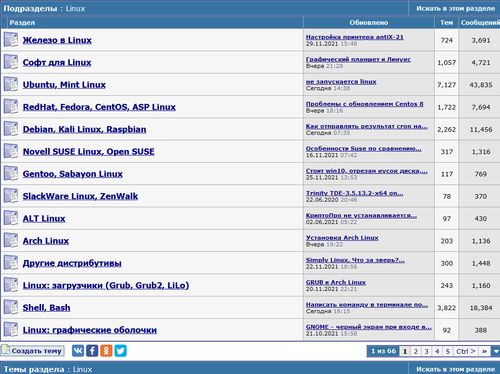The height and width of the screenshot is (374, 500).
Task: Go to next page via Ctrl > link
Action: point(465,351)
